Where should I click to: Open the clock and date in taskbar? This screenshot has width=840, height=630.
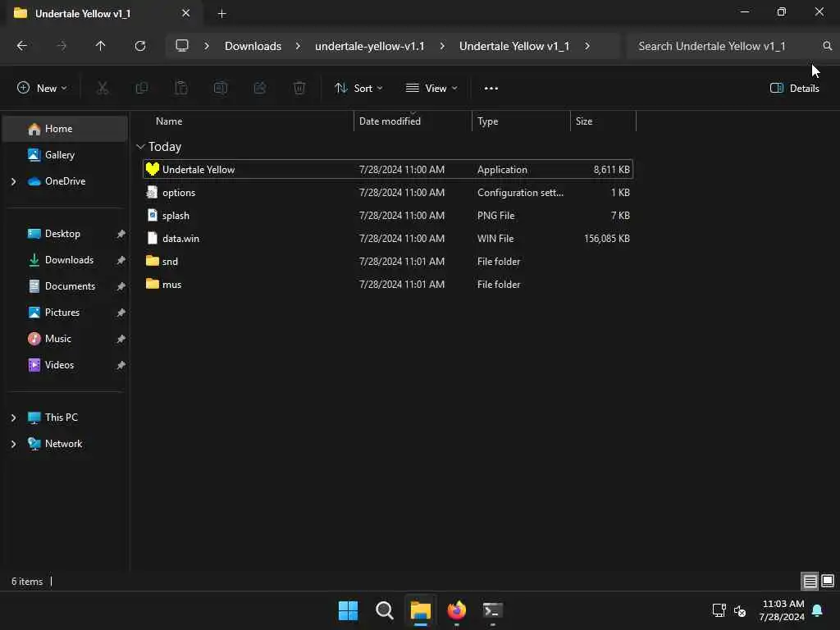tap(782, 610)
